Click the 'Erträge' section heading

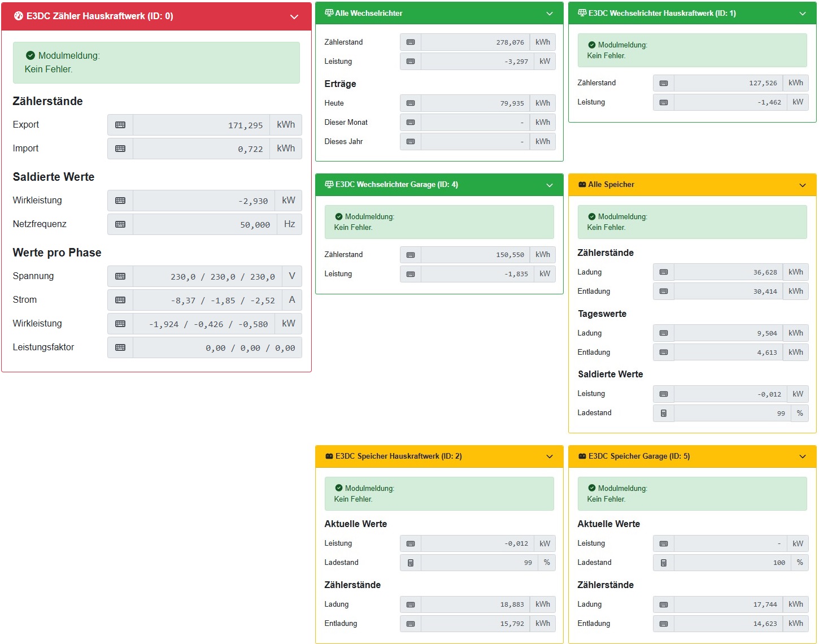coord(341,84)
